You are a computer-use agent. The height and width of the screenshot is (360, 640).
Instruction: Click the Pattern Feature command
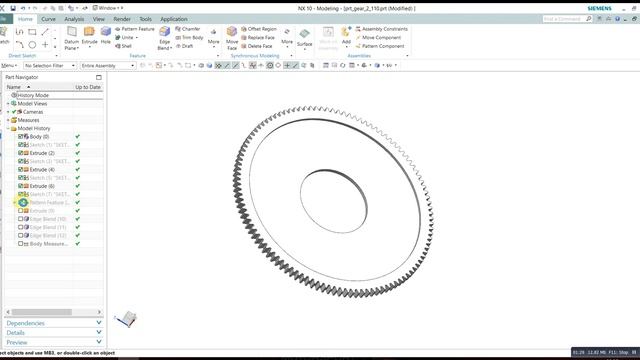(x=135, y=29)
